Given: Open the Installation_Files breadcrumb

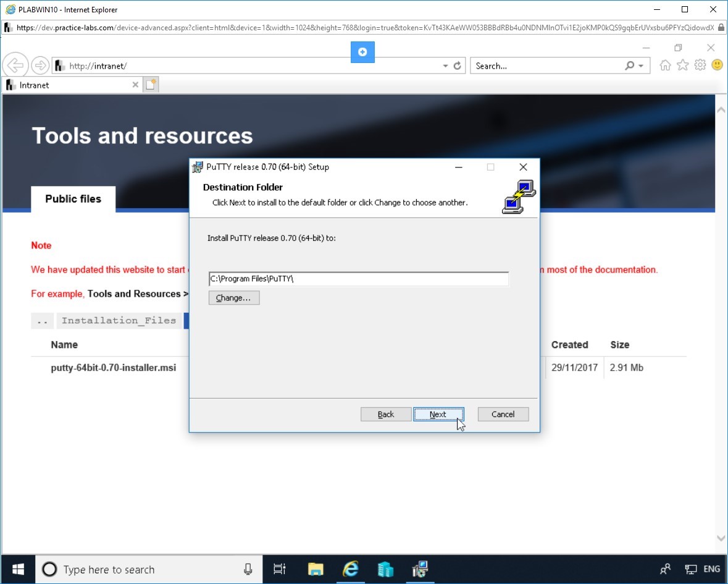Looking at the screenshot, I should tap(119, 321).
